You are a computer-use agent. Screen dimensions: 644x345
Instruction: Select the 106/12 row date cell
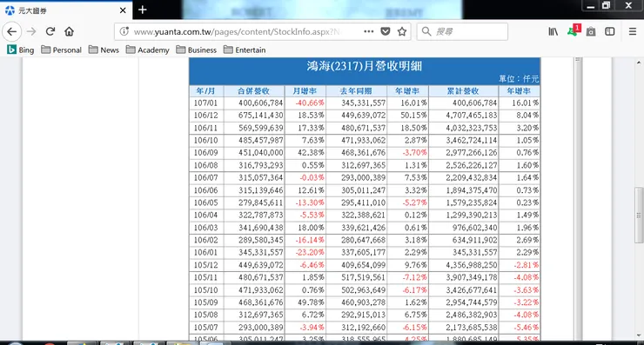(205, 116)
